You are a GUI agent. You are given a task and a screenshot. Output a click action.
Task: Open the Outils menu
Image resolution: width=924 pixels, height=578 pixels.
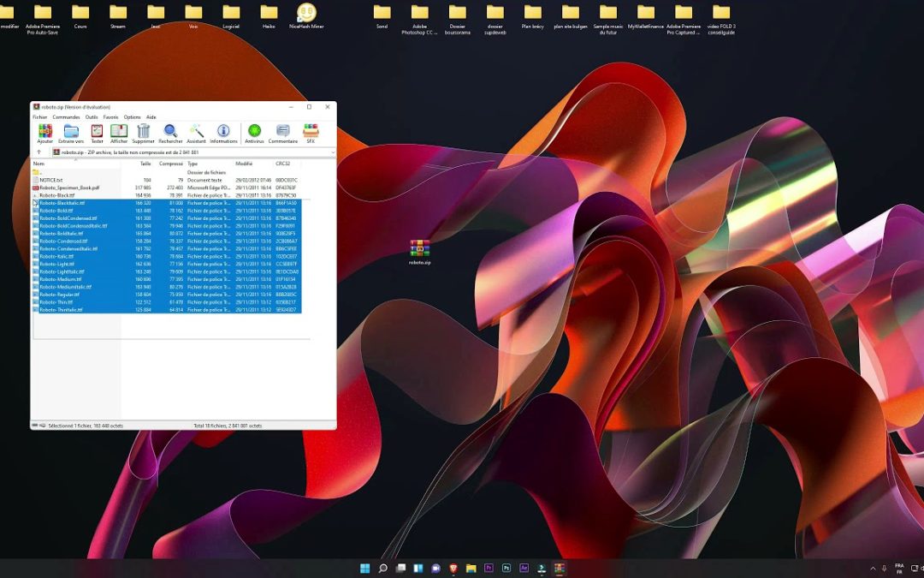(92, 117)
